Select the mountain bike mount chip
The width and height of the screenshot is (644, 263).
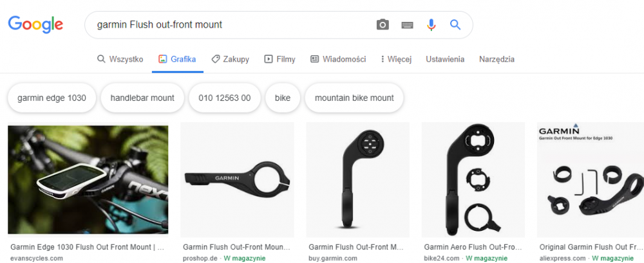[354, 98]
